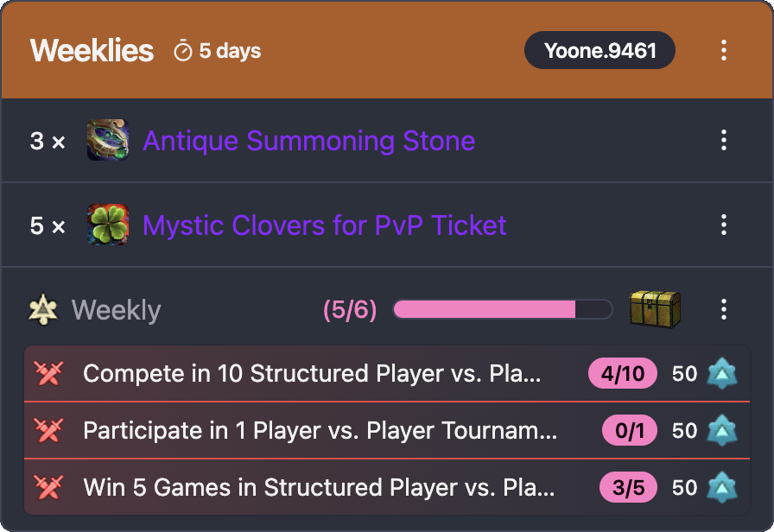This screenshot has height=532, width=774.
Task: Click the 5 days reset timer
Action: [x=218, y=51]
